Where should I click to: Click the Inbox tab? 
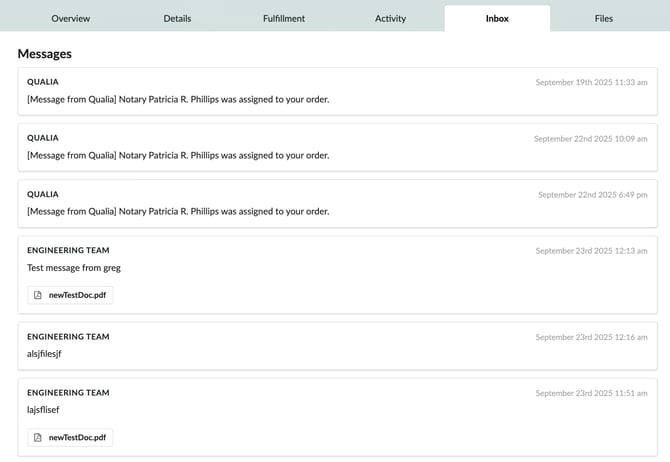point(497,18)
